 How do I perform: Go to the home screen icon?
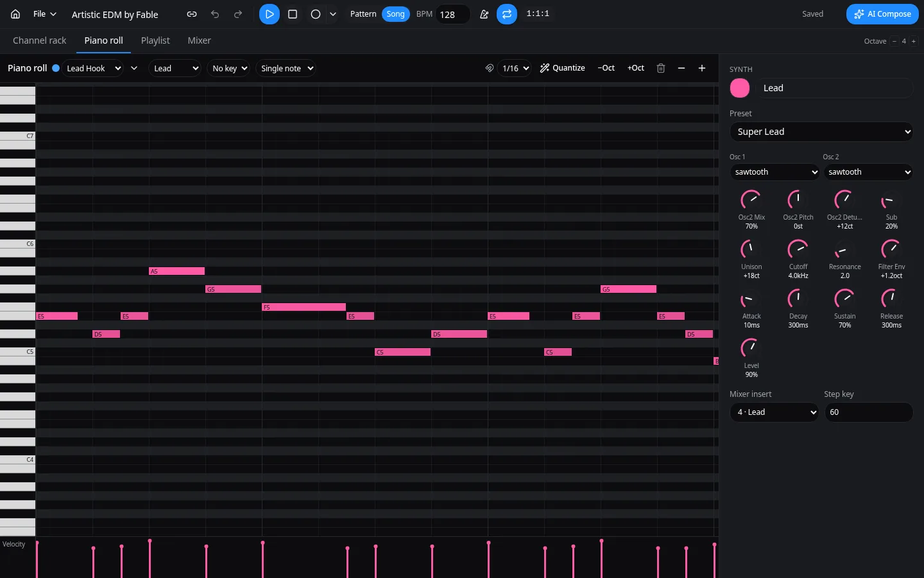pyautogui.click(x=15, y=14)
